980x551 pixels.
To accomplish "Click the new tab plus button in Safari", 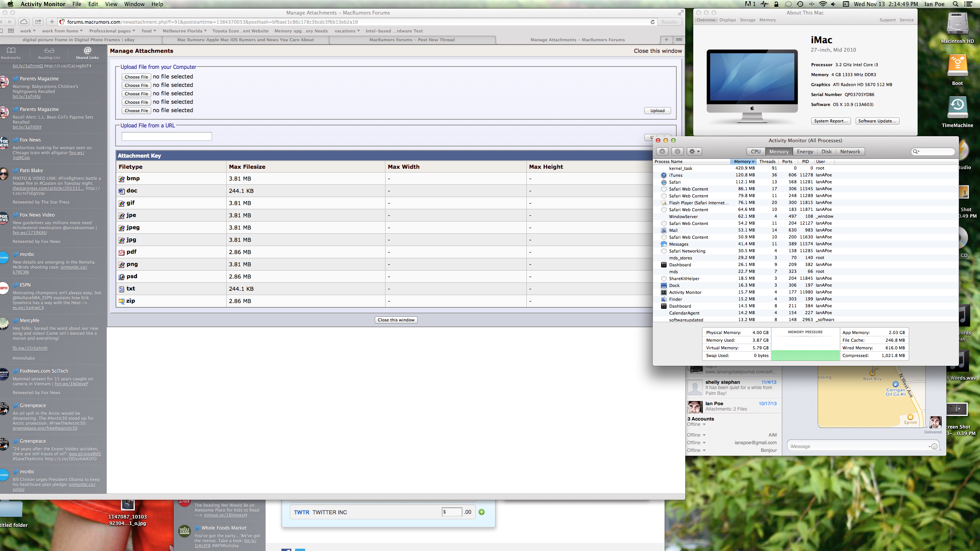I will click(x=666, y=40).
